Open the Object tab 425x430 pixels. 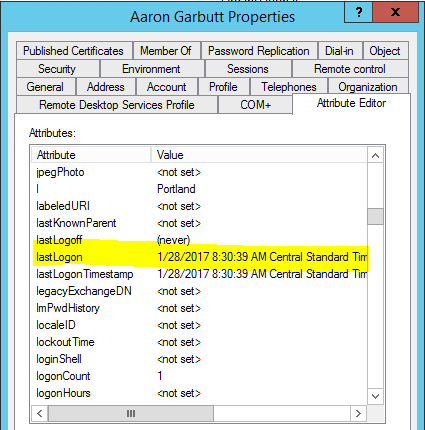click(x=386, y=51)
